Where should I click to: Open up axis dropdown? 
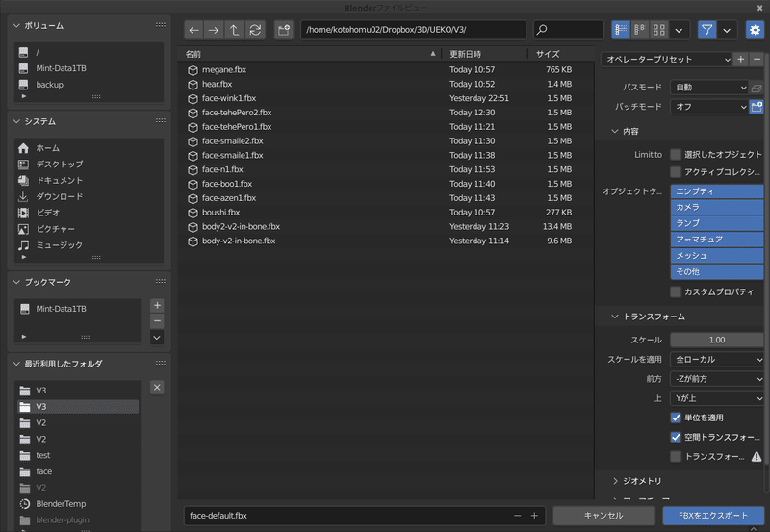click(717, 398)
